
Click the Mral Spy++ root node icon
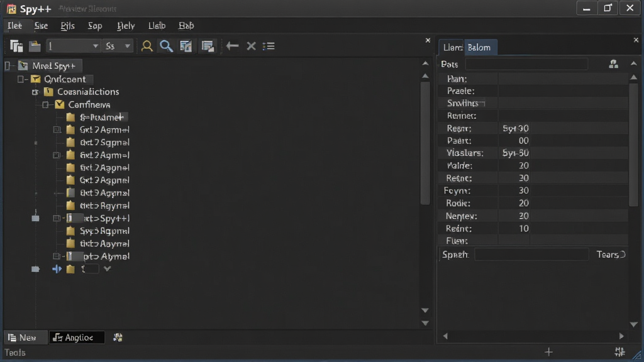23,65
